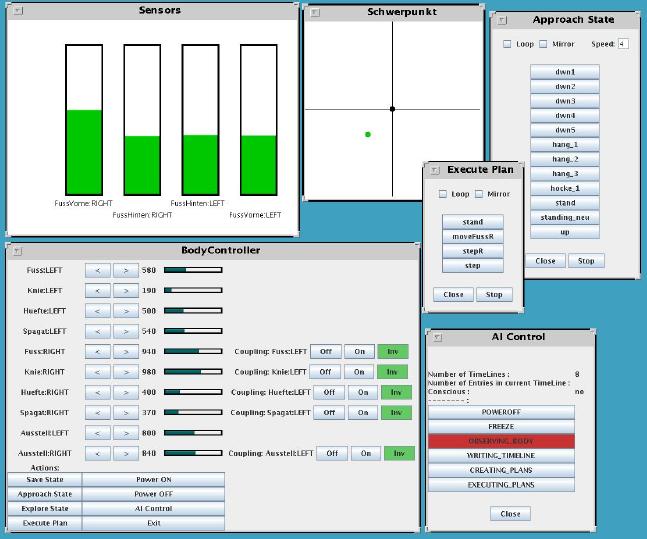The height and width of the screenshot is (539, 647).
Task: Open the Approach State window menu icon
Action: click(501, 20)
